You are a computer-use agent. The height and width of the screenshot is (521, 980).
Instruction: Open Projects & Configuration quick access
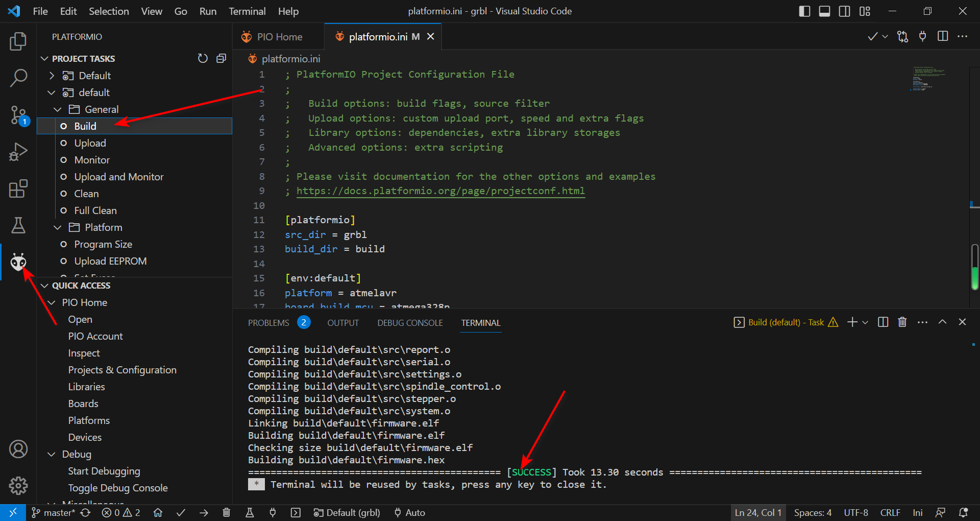(122, 370)
